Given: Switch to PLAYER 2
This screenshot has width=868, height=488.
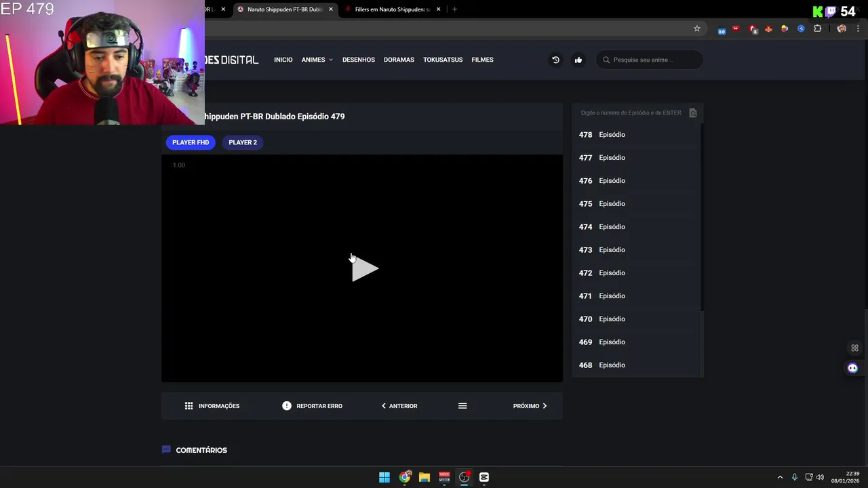Looking at the screenshot, I should pos(243,142).
